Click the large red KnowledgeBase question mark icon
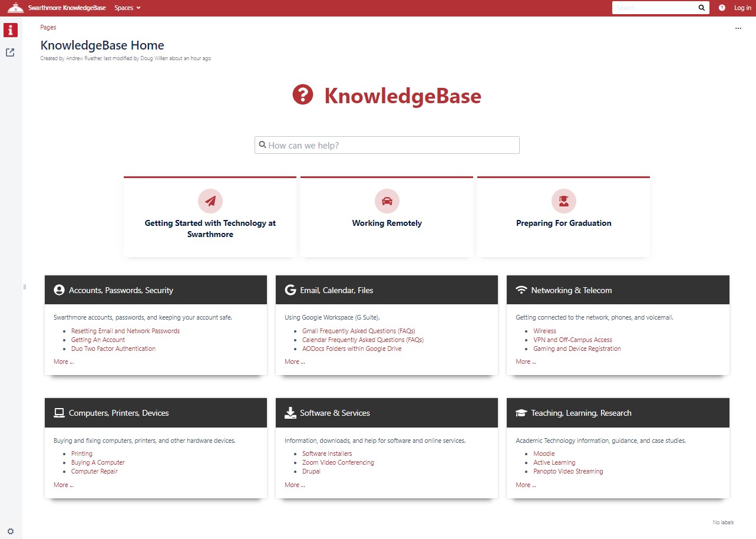Screen dimensions: 756x539 303,95
